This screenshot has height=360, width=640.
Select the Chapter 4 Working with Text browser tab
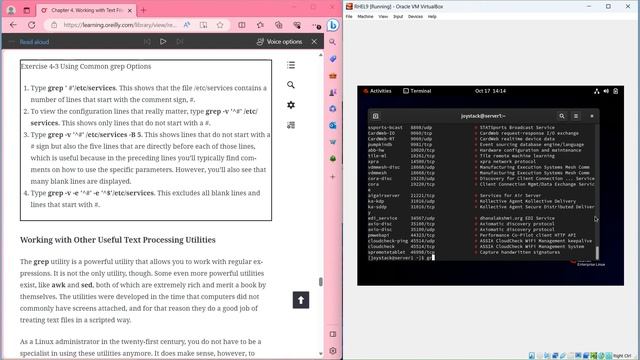point(87,10)
